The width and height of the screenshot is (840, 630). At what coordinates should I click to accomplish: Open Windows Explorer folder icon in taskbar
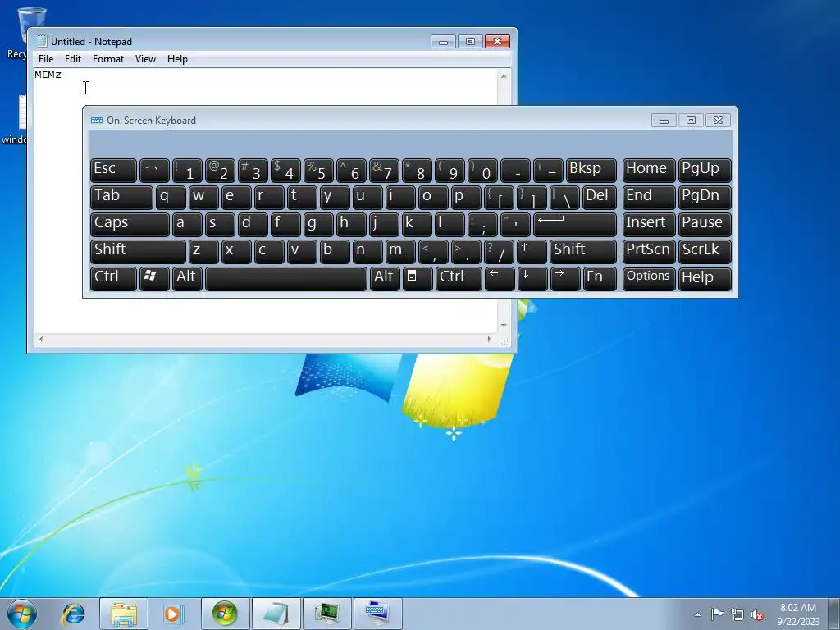pyautogui.click(x=124, y=614)
